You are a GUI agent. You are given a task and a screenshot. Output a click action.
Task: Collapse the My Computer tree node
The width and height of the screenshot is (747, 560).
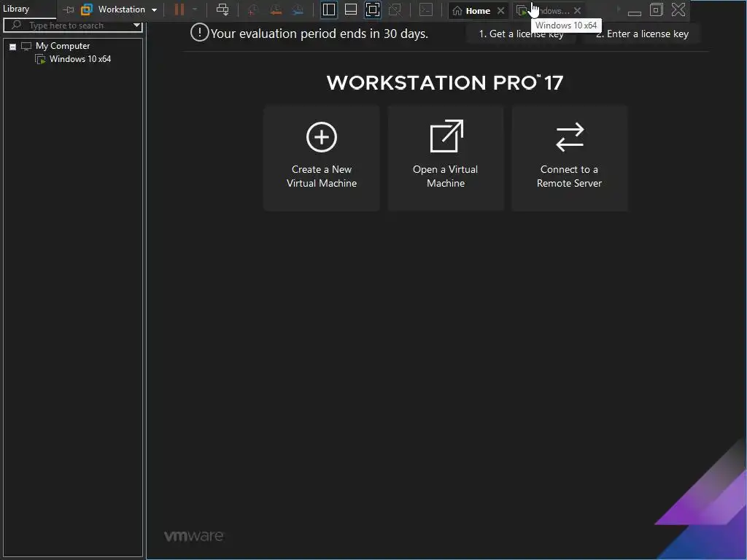click(x=13, y=47)
